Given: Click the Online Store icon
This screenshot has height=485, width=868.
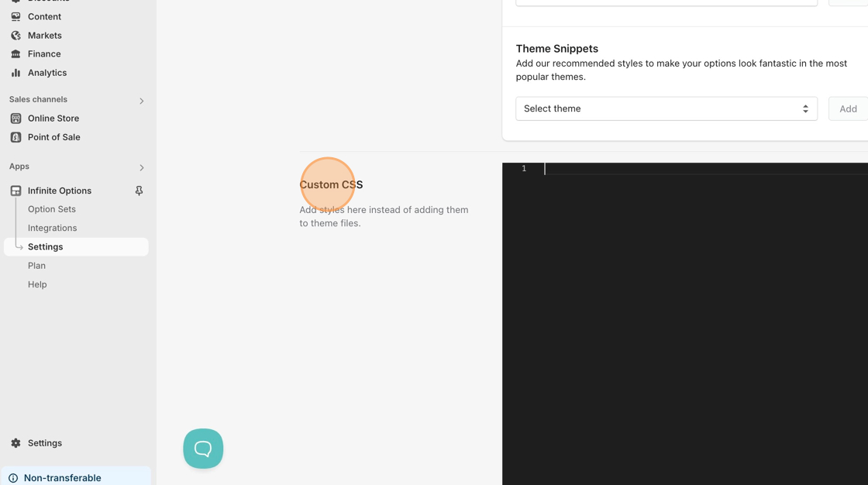Looking at the screenshot, I should [x=15, y=119].
